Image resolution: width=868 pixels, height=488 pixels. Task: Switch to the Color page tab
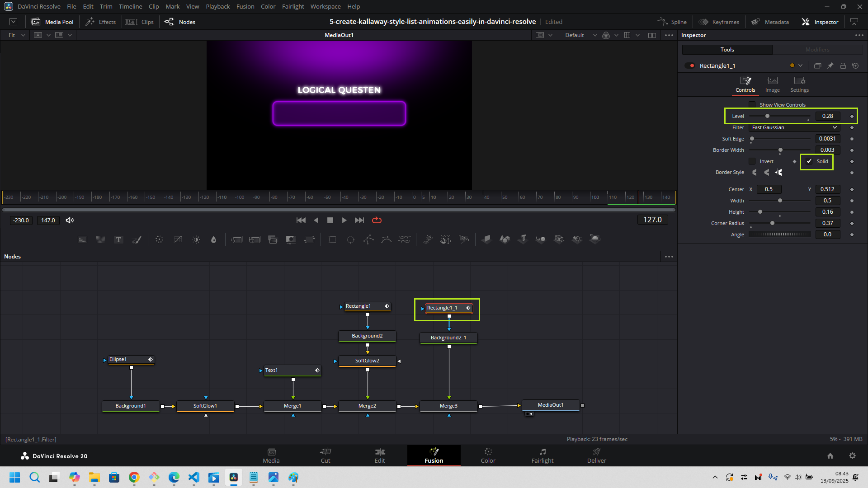488,455
